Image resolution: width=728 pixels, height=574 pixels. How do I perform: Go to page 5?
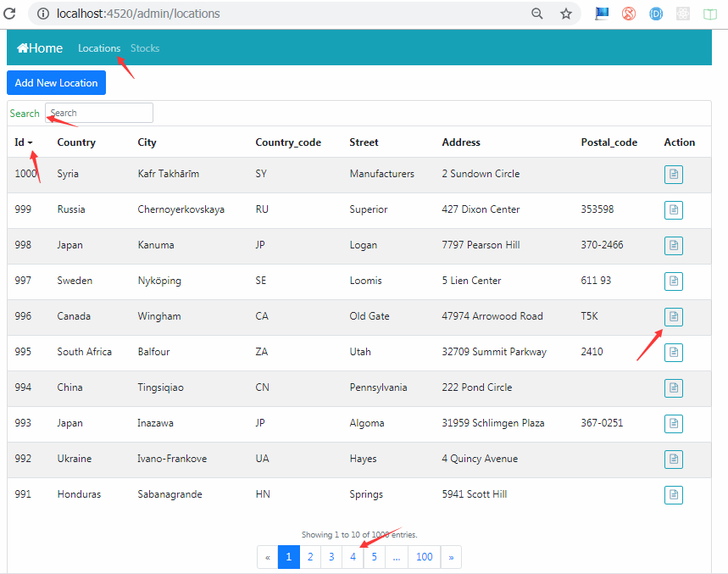coord(375,557)
